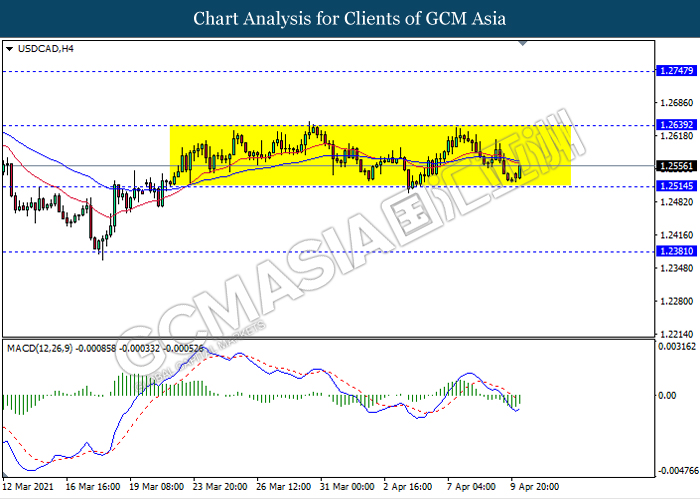Click the Chart Analysis for Clients header title

tap(350, 19)
